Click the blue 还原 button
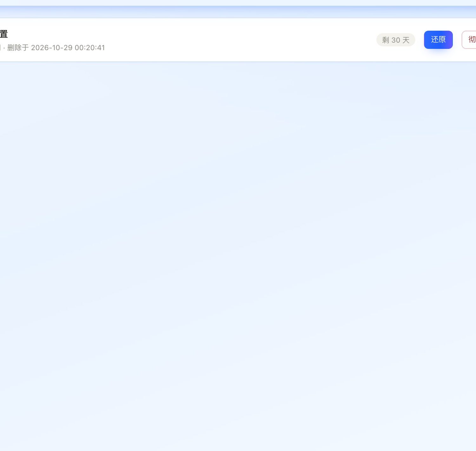The height and width of the screenshot is (451, 476). coord(438,40)
